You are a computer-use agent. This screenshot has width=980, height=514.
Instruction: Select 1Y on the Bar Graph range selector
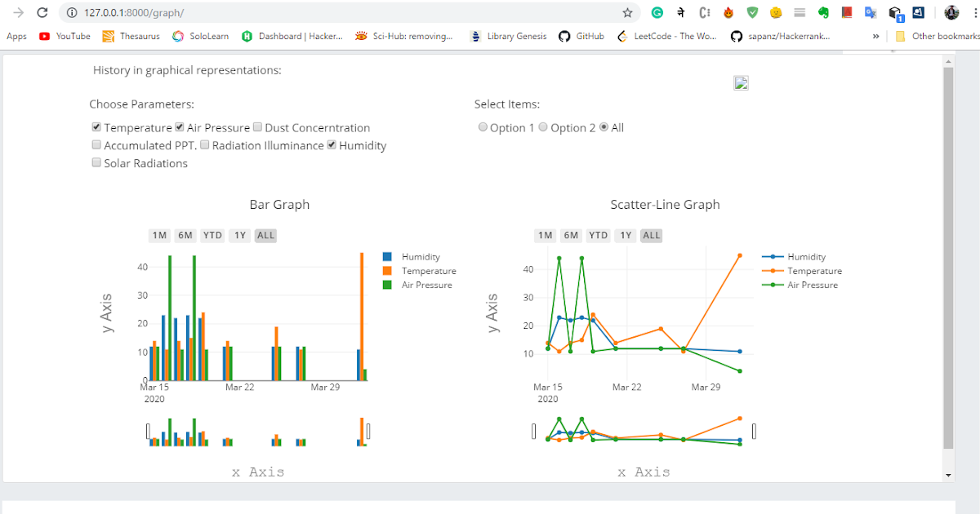tap(239, 235)
